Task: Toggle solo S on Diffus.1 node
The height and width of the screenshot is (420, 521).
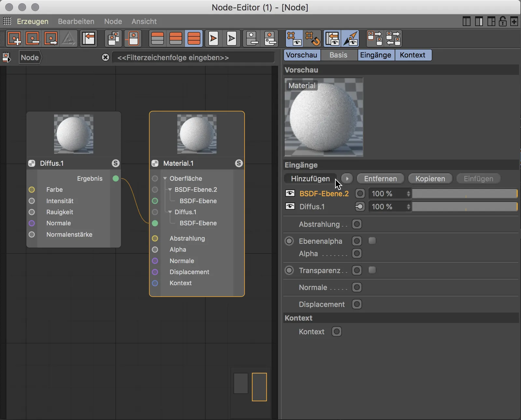Action: click(x=116, y=163)
